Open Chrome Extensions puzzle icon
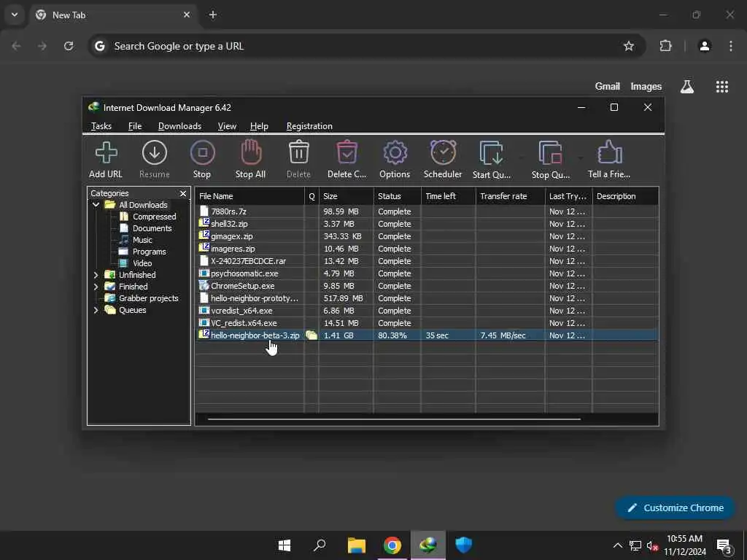 point(665,46)
